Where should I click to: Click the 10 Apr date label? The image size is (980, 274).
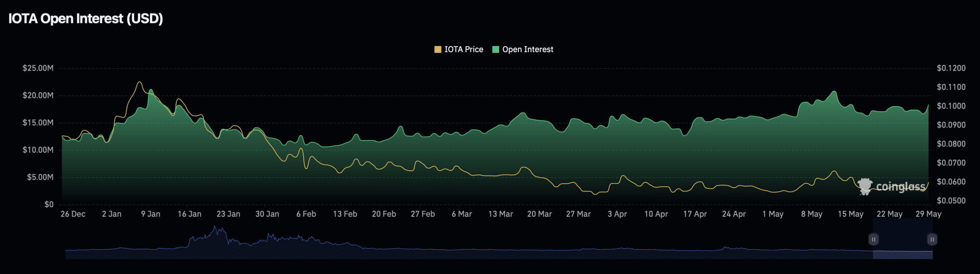pyautogui.click(x=656, y=214)
